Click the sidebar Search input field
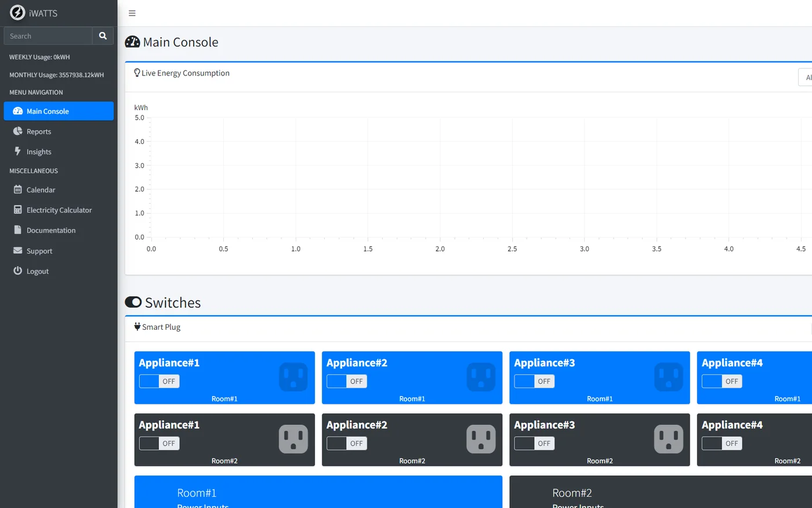The height and width of the screenshot is (508, 812). [48, 36]
